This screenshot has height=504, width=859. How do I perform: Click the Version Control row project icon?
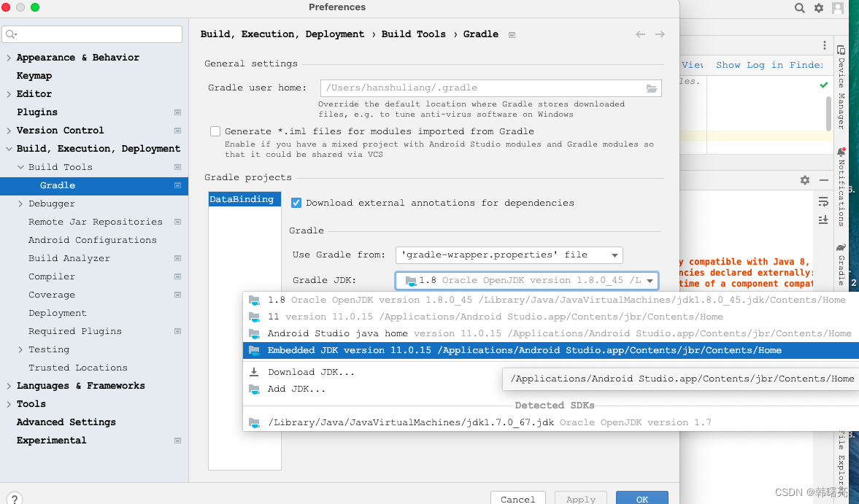pos(177,131)
